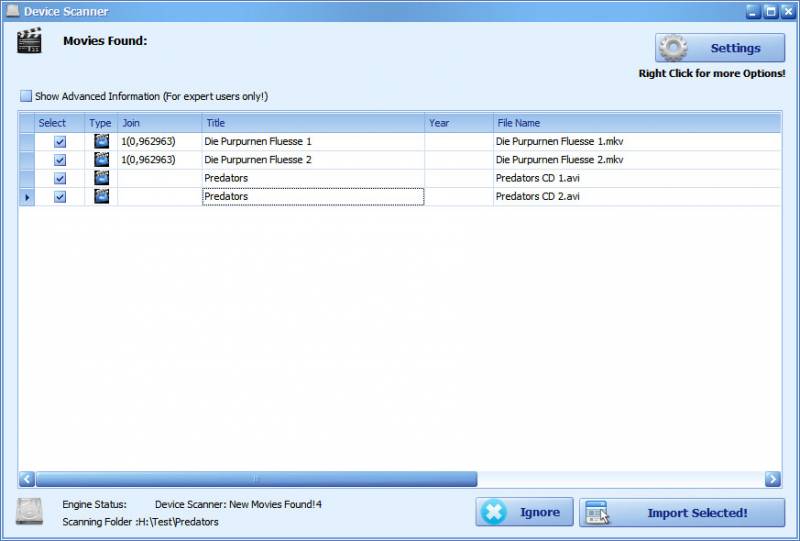Uncheck the row for Predators CD 2.avi

click(60, 196)
